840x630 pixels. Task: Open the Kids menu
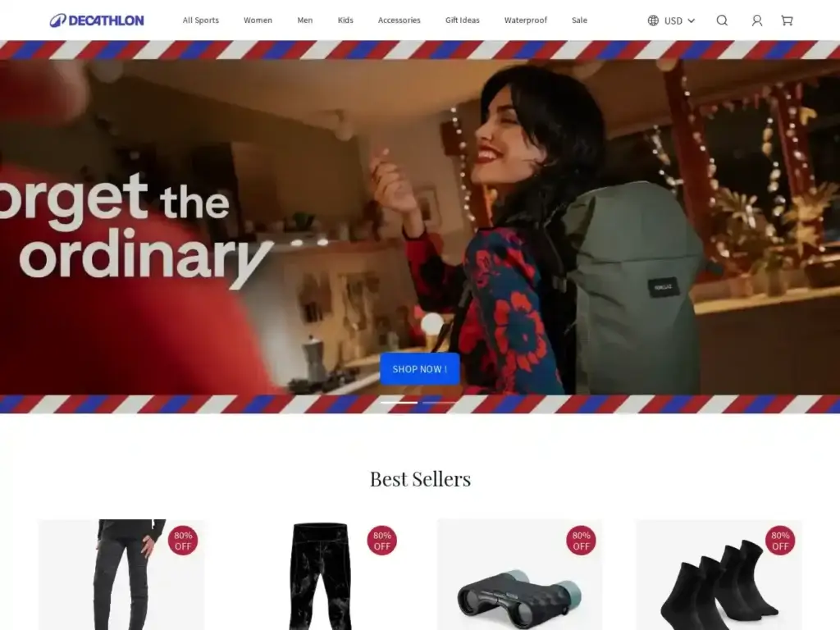345,21
